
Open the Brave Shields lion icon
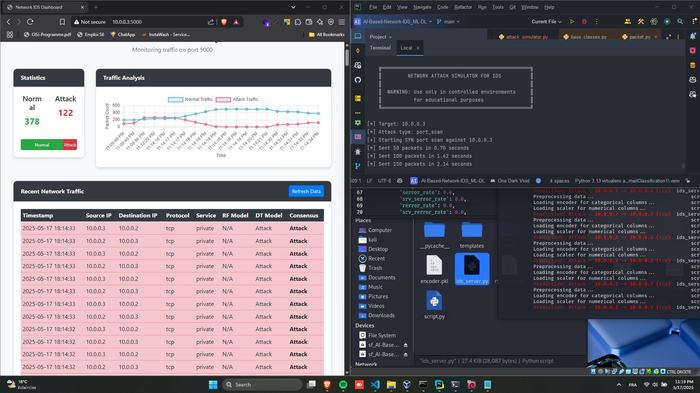[224, 21]
